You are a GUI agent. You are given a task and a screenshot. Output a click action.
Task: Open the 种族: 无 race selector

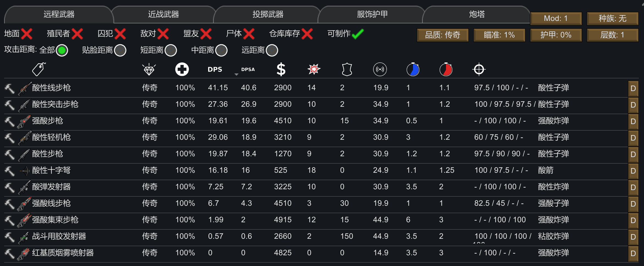click(x=613, y=18)
